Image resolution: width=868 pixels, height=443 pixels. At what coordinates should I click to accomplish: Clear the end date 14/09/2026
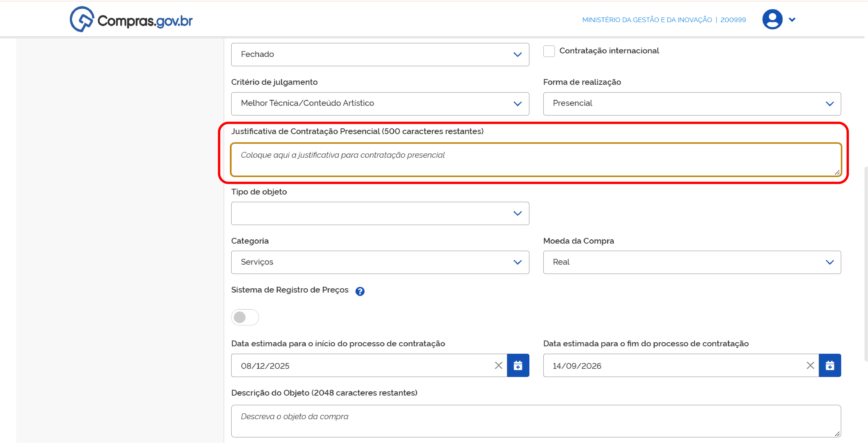pyautogui.click(x=810, y=365)
